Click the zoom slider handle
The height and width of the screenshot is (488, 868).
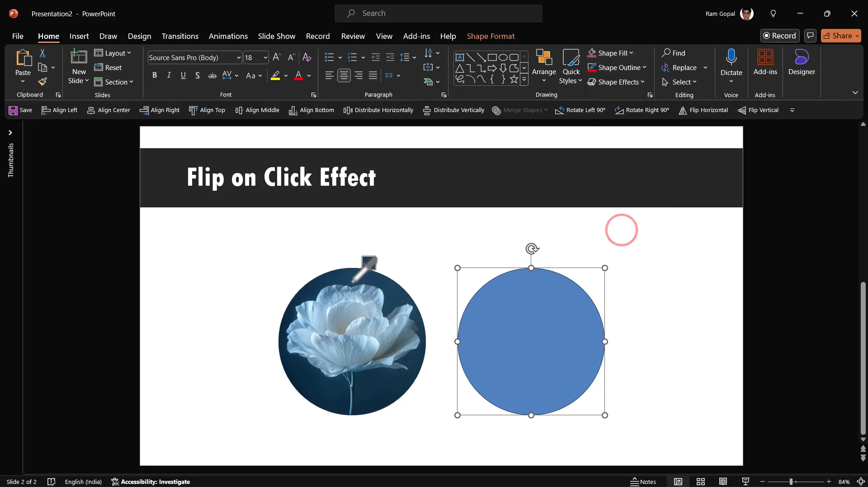point(791,482)
